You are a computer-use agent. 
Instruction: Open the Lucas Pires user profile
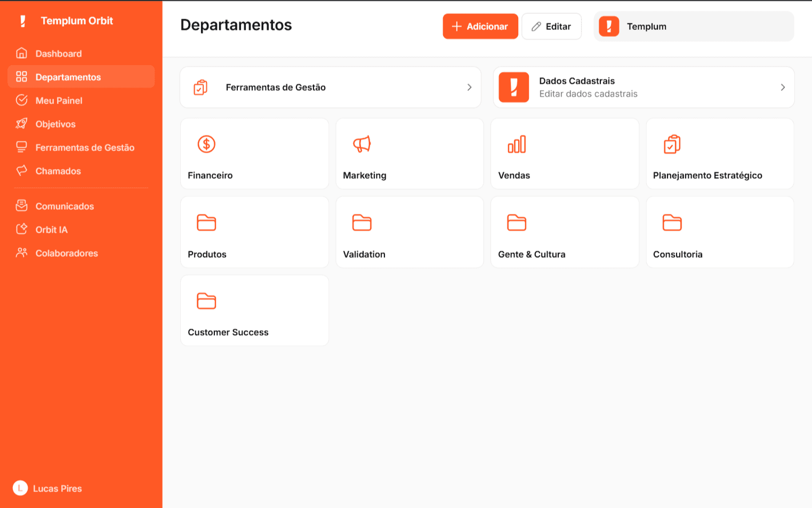(48, 488)
